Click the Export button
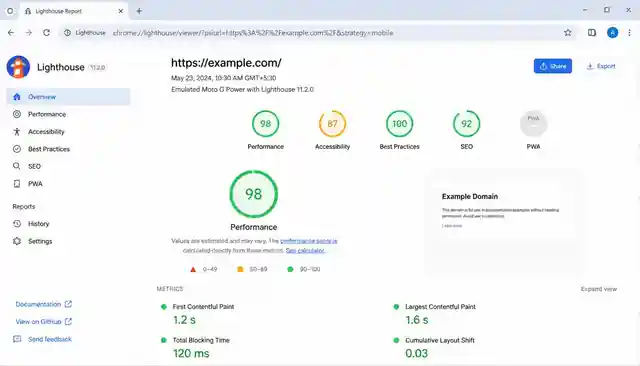Image resolution: width=640 pixels, height=366 pixels. pyautogui.click(x=601, y=66)
